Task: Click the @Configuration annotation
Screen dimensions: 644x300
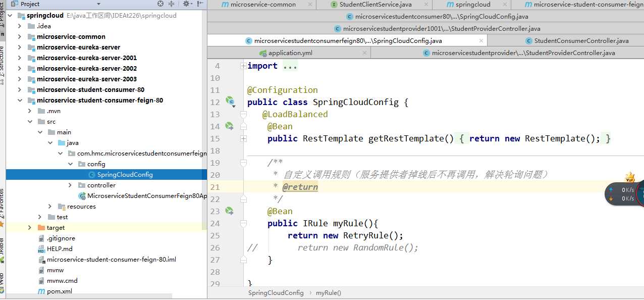Action: pos(283,90)
